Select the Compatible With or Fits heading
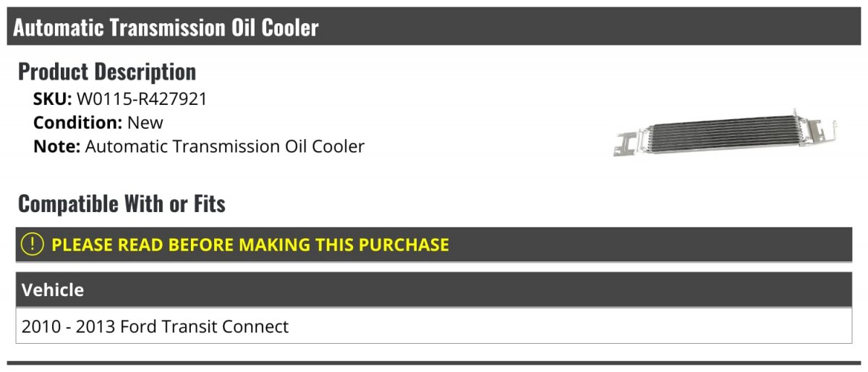868x372 pixels. click(x=122, y=204)
